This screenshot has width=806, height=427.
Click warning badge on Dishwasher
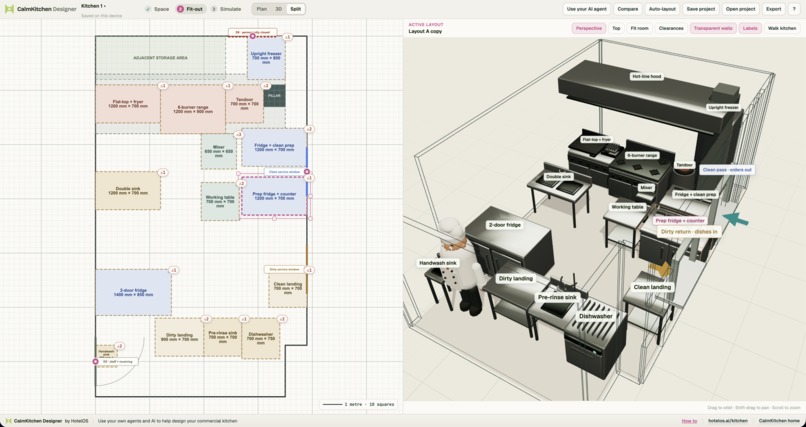coord(282,319)
